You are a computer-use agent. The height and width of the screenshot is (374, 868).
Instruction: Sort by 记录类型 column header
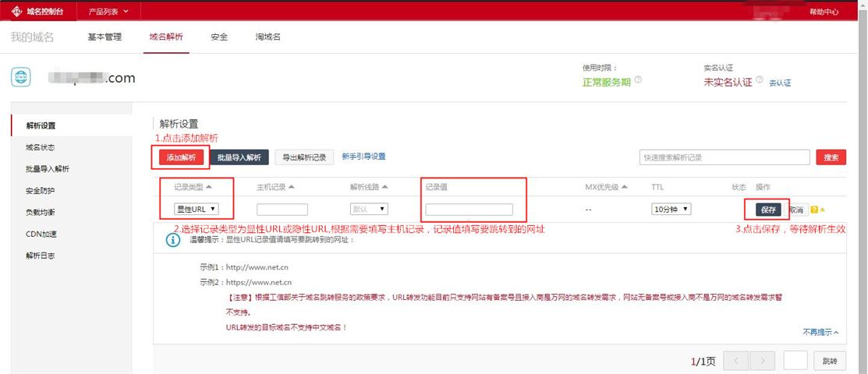point(193,187)
